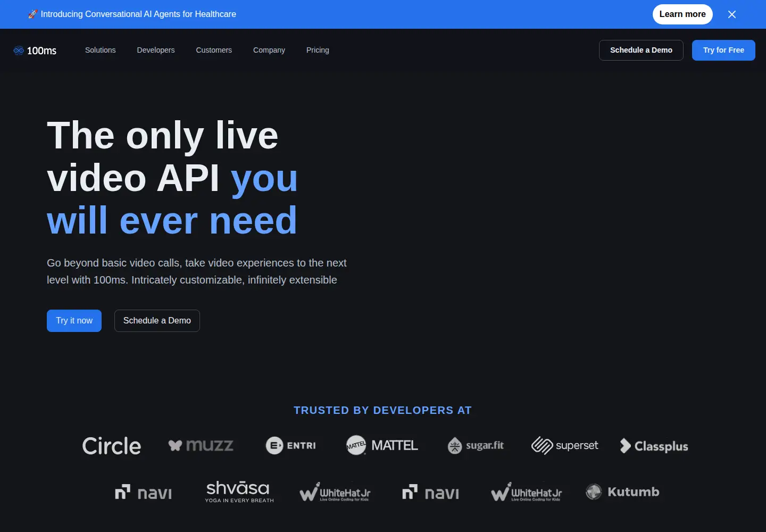The width and height of the screenshot is (766, 532).
Task: Click the banner text about Conversational AI Agents
Action: point(138,14)
